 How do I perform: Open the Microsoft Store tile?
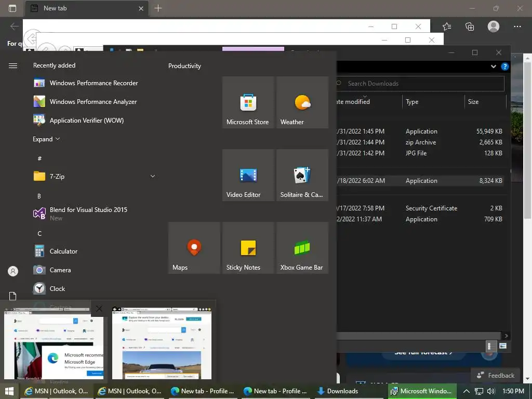pyautogui.click(x=248, y=102)
